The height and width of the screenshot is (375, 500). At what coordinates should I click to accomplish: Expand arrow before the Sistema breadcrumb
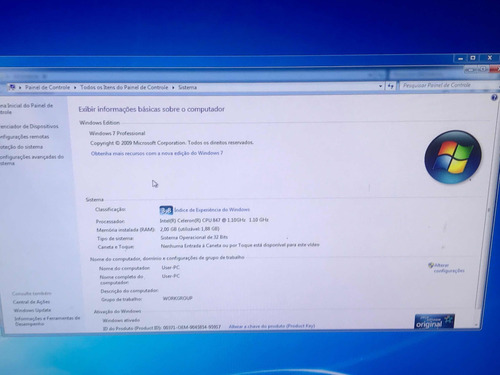(x=173, y=87)
